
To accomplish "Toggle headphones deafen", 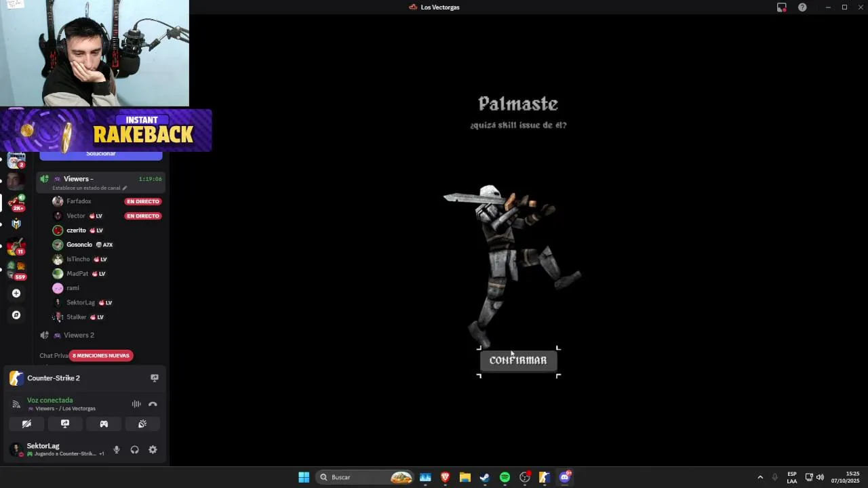I will (x=134, y=449).
